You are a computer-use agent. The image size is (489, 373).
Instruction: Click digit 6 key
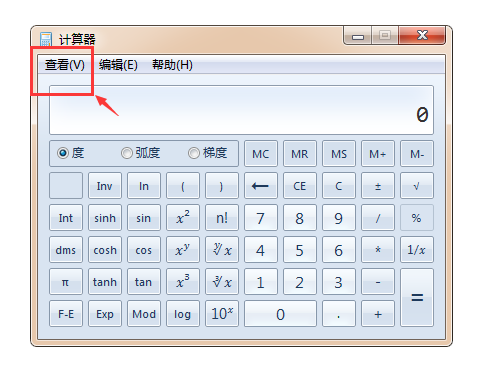tap(339, 250)
